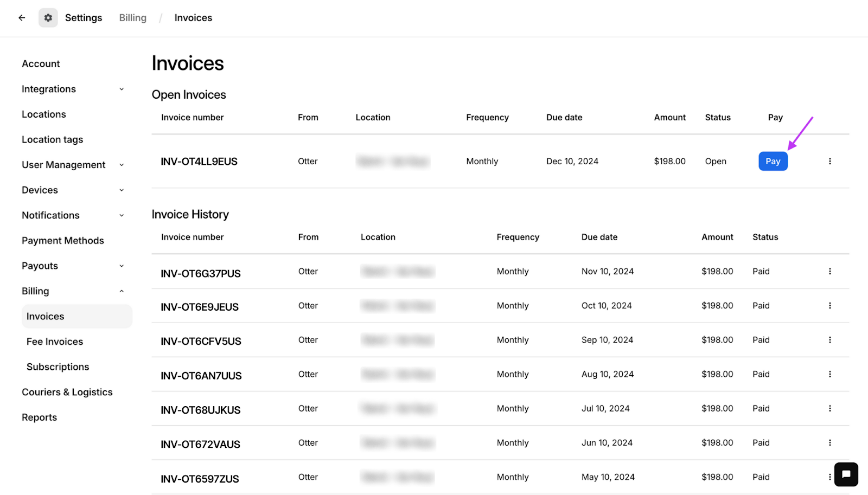Click Invoice number header in Open Invoices
868x495 pixels.
click(193, 118)
